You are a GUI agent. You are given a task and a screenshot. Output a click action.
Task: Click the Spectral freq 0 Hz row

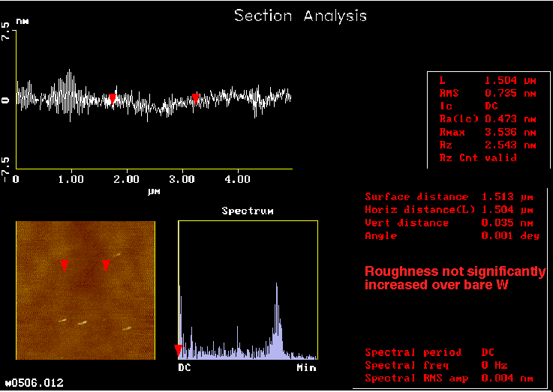click(x=436, y=365)
